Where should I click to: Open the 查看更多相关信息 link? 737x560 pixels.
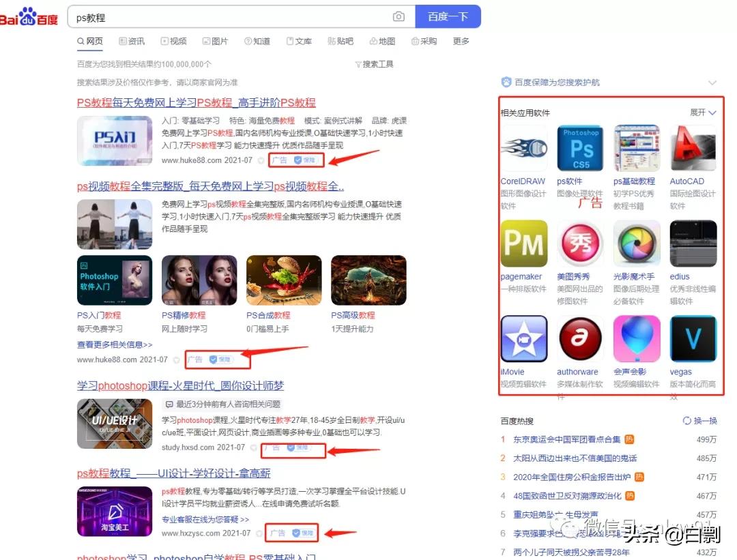(114, 344)
